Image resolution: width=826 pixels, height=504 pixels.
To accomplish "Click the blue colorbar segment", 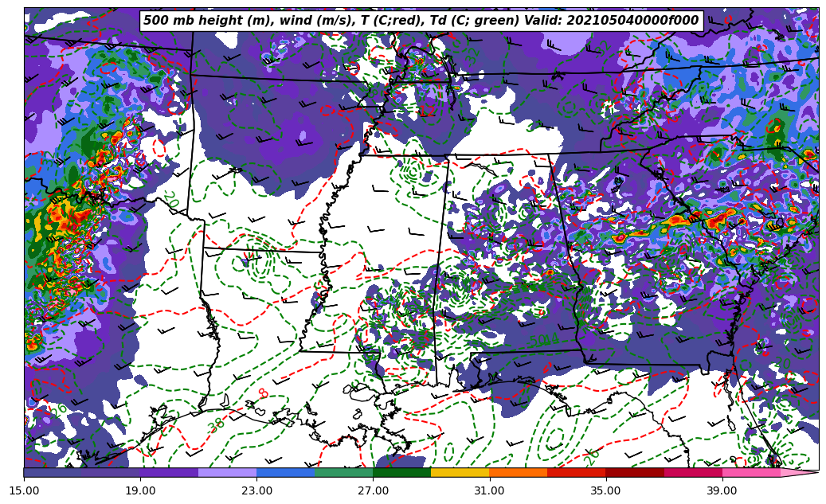I will [x=285, y=473].
